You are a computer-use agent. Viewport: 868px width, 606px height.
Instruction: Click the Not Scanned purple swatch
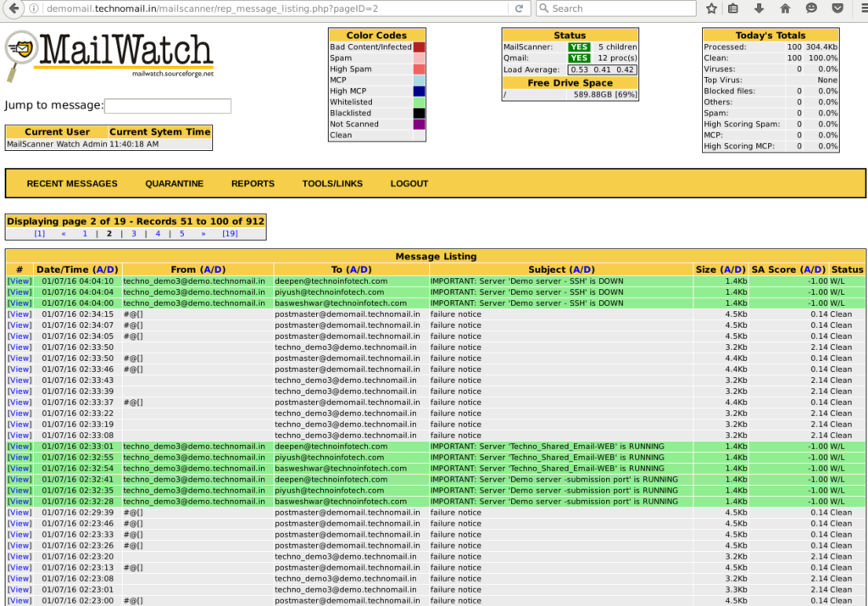point(419,125)
